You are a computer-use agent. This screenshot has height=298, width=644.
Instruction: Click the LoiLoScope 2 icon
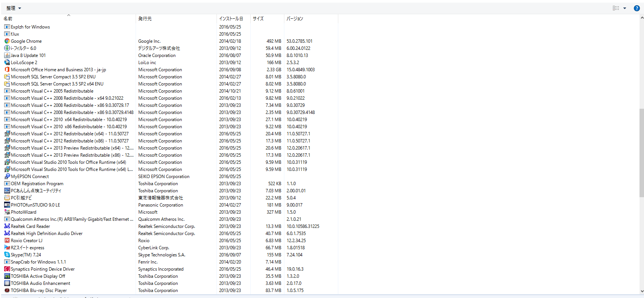[x=7, y=63]
